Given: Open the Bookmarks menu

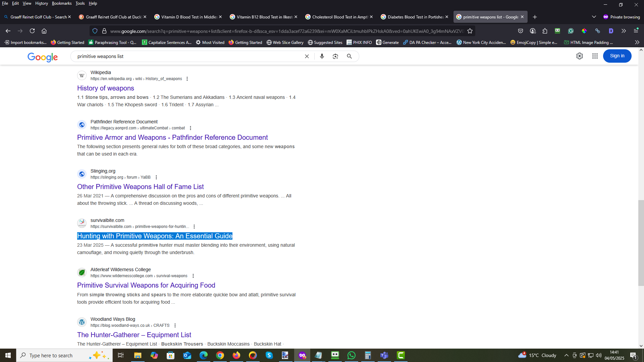Looking at the screenshot, I should (62, 3).
